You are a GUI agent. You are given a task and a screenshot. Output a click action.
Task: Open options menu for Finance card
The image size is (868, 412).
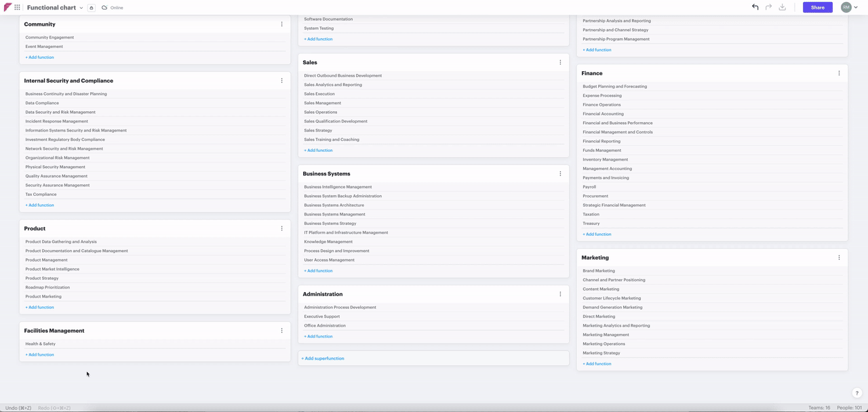pyautogui.click(x=839, y=73)
